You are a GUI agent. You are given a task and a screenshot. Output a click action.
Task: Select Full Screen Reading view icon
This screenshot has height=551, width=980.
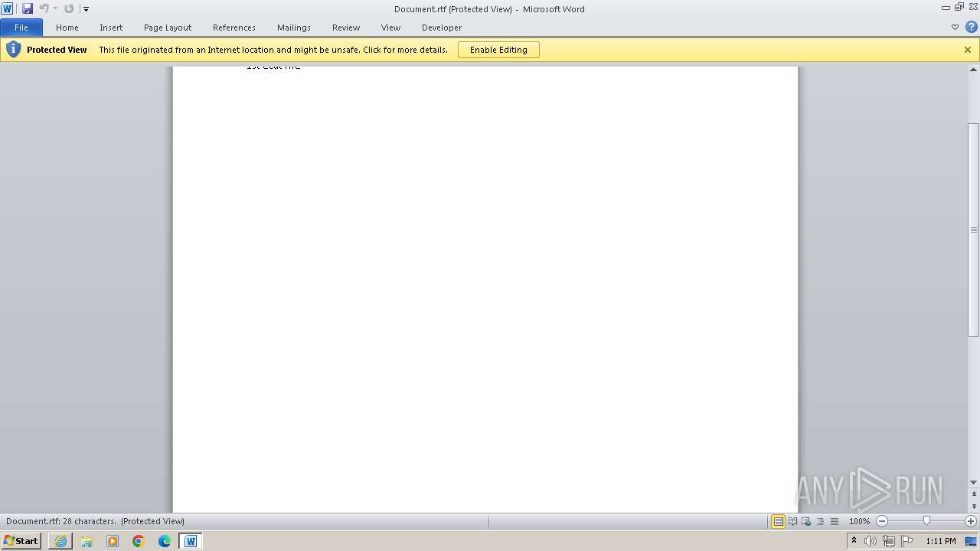coord(792,521)
